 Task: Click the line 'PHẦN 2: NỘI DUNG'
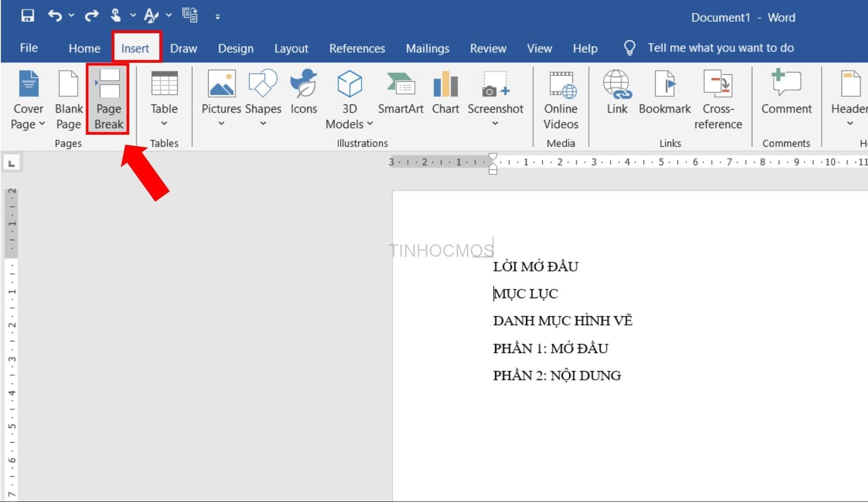click(x=557, y=375)
